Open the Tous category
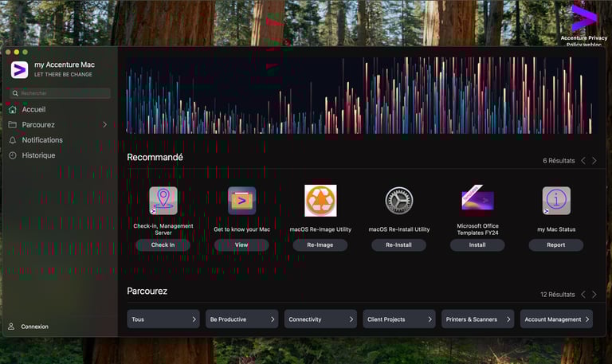This screenshot has height=364, width=612. (x=163, y=319)
